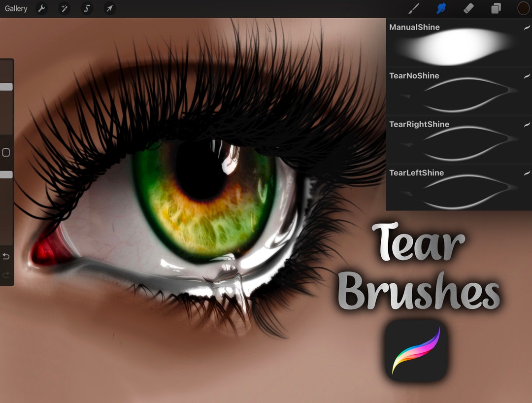Tap the square Modify button on the sidebar
532x403 pixels.
[5, 153]
